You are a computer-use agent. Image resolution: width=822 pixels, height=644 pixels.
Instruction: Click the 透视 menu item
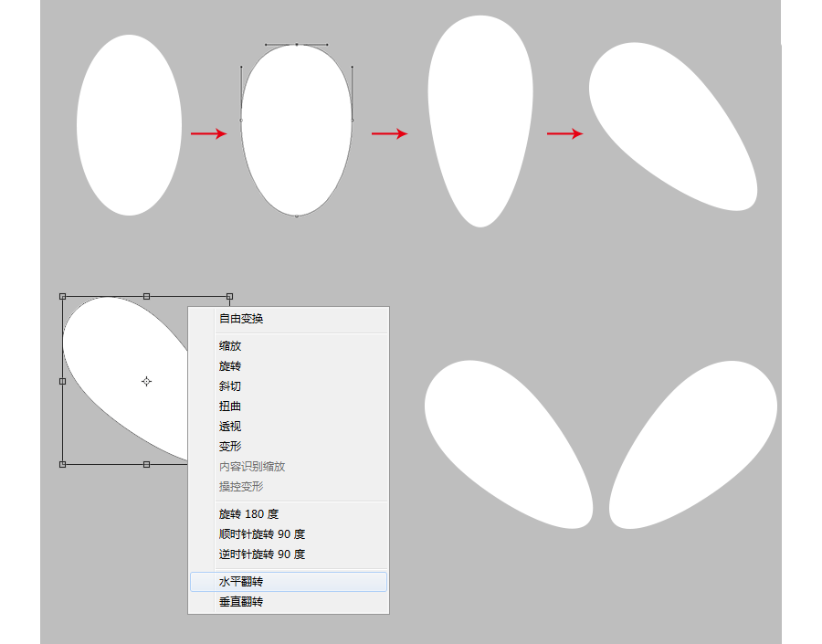pyautogui.click(x=289, y=426)
